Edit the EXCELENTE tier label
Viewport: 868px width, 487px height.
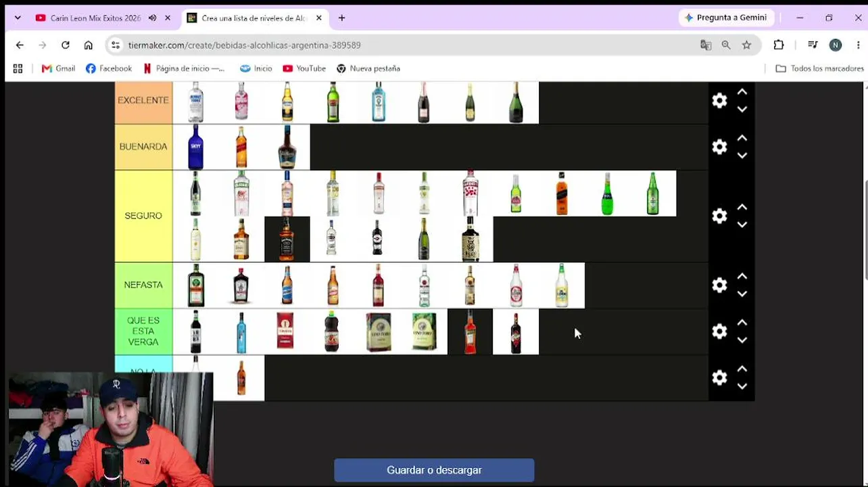tap(143, 100)
